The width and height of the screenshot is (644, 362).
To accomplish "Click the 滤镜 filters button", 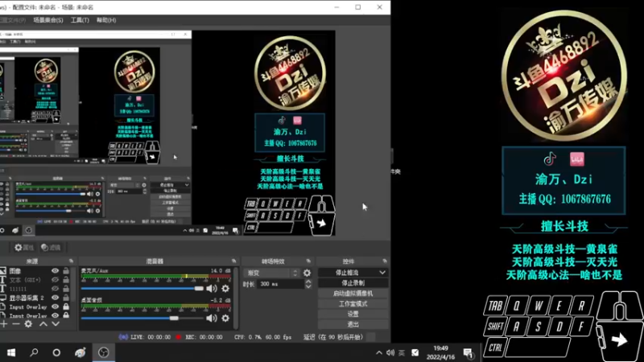I will (51, 248).
